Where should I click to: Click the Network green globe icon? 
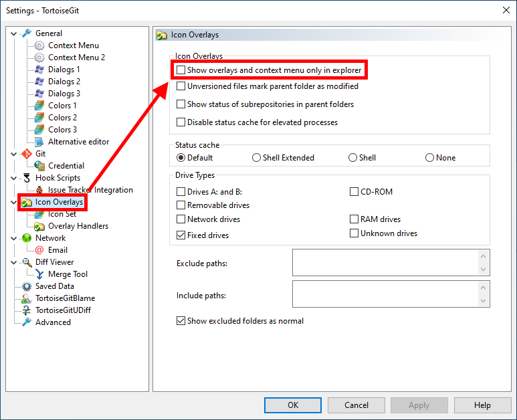coord(27,238)
